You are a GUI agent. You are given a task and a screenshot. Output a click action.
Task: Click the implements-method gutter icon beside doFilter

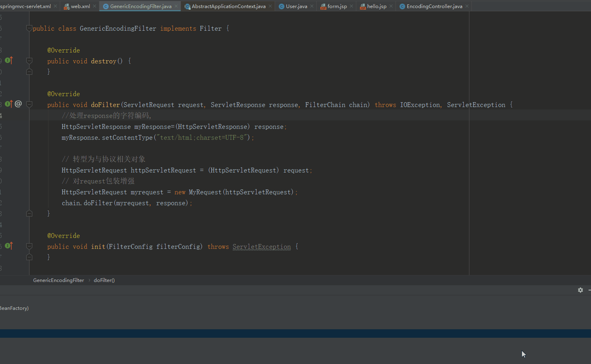(8, 104)
